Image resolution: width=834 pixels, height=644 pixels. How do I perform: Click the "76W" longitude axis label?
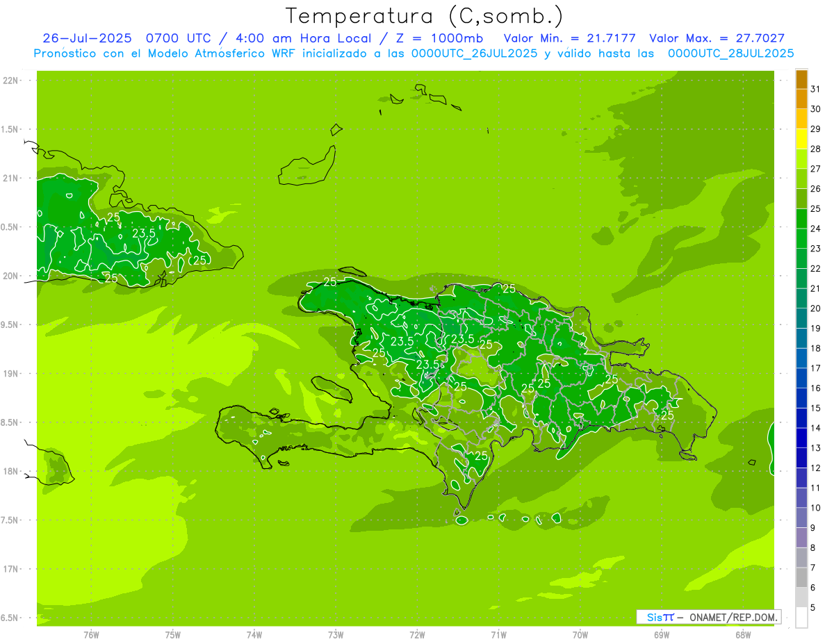tap(91, 635)
